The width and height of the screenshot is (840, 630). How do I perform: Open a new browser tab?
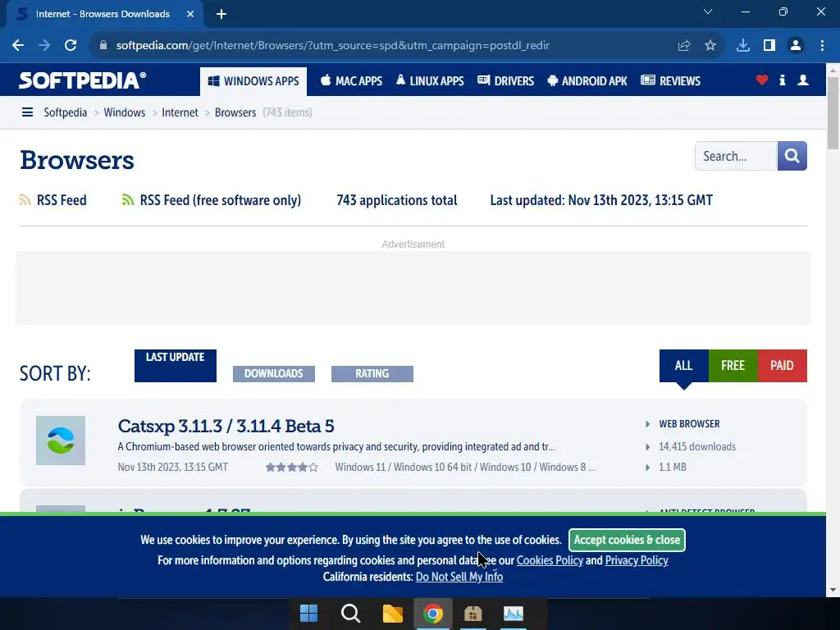[221, 14]
